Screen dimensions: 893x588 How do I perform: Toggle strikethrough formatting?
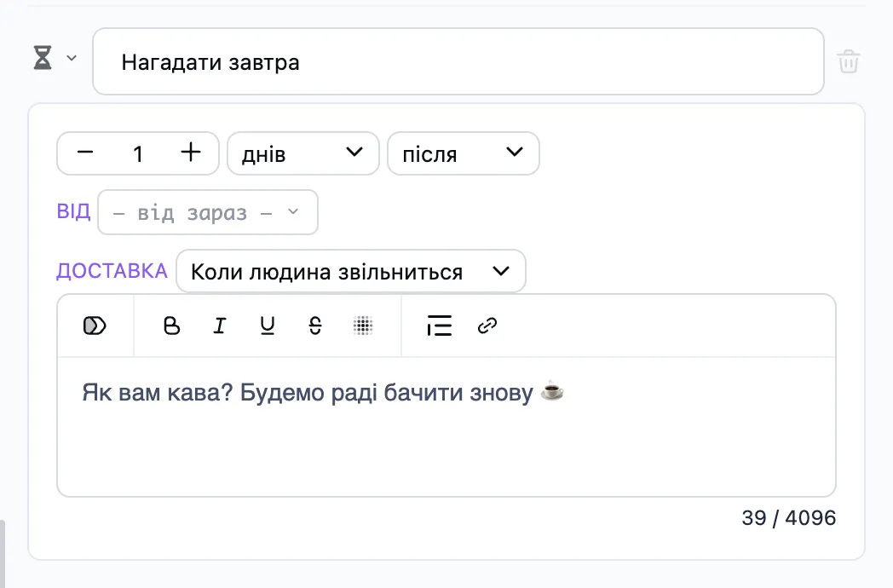click(315, 326)
